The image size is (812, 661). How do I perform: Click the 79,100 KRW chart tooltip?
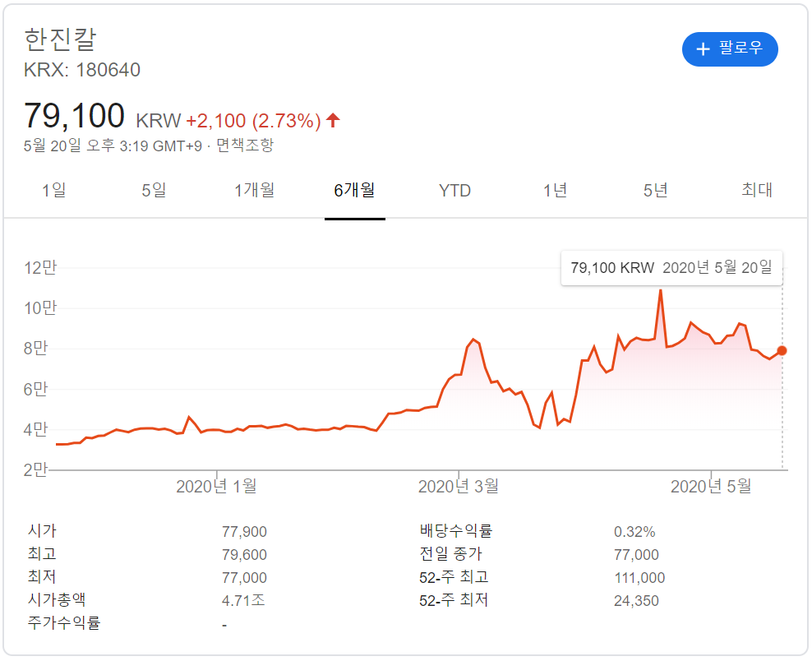(x=671, y=268)
